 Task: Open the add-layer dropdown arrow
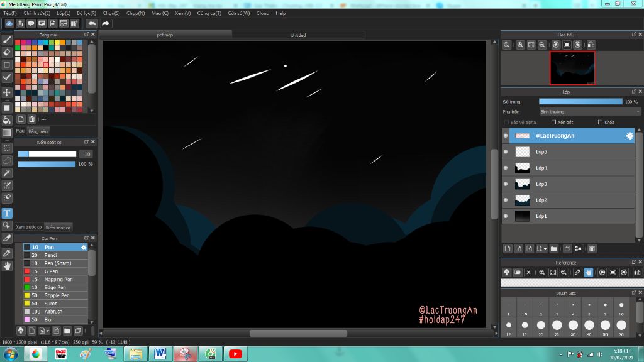[545, 249]
